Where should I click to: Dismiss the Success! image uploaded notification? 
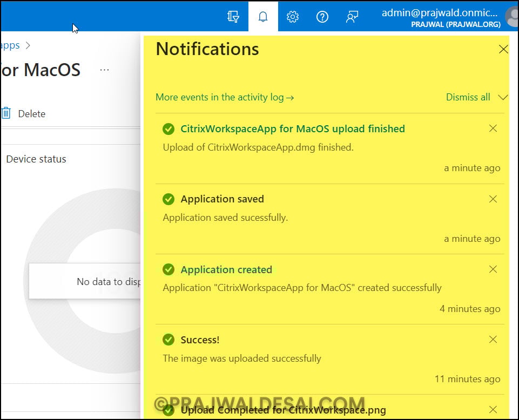(493, 339)
